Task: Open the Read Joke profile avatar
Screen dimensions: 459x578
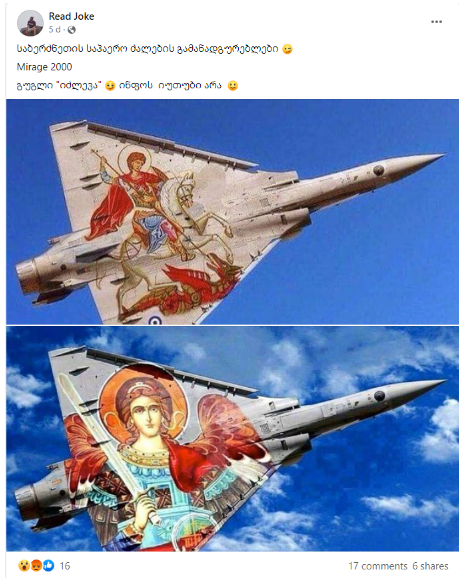Action: (30, 23)
